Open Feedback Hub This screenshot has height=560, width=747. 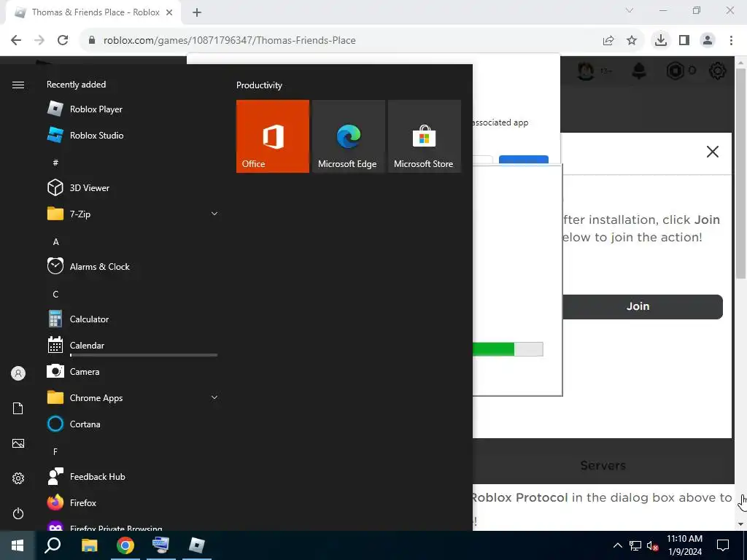[133, 477]
